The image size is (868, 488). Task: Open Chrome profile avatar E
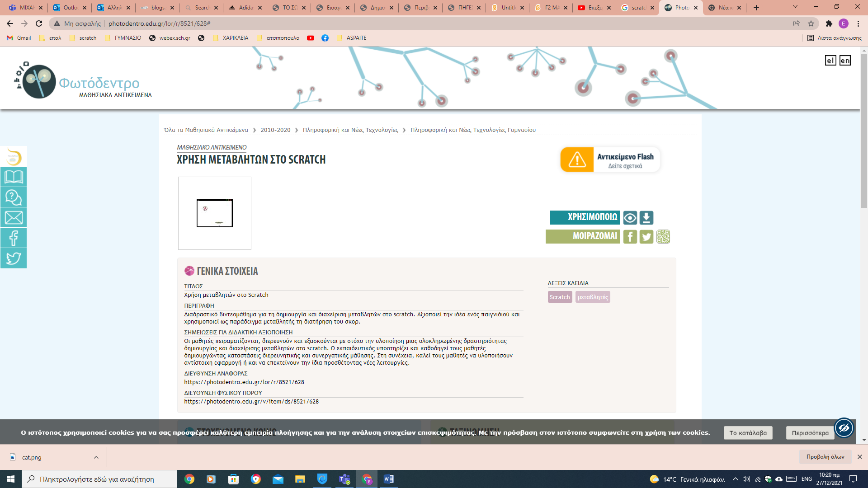(x=844, y=23)
